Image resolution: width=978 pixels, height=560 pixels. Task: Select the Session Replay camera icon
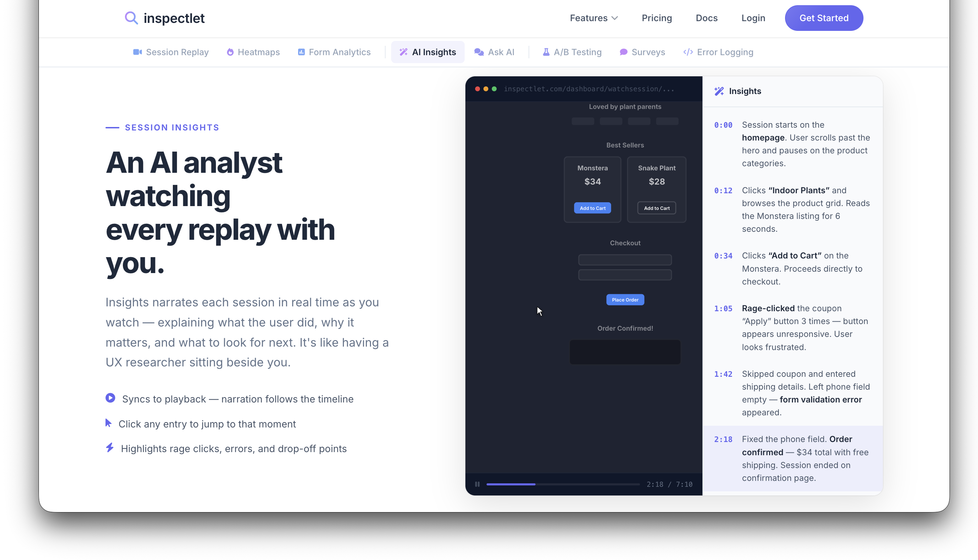pyautogui.click(x=137, y=52)
